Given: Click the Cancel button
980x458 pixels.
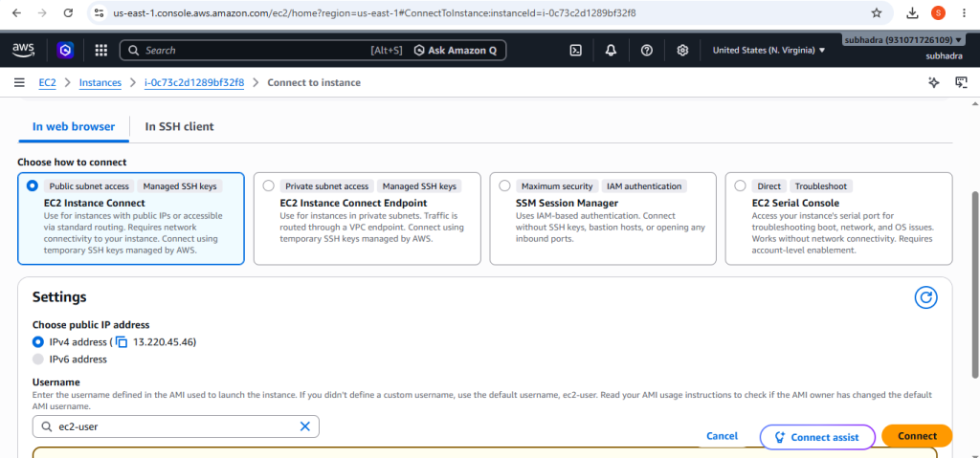Looking at the screenshot, I should (722, 436).
